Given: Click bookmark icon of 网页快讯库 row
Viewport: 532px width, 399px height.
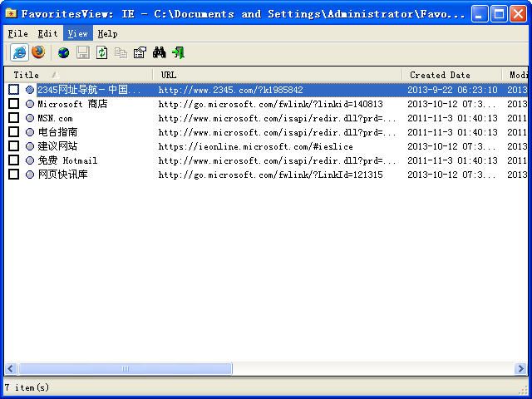Looking at the screenshot, I should tap(30, 175).
